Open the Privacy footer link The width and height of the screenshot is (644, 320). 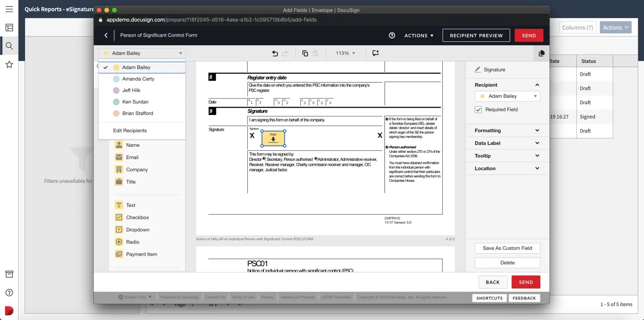click(x=267, y=297)
